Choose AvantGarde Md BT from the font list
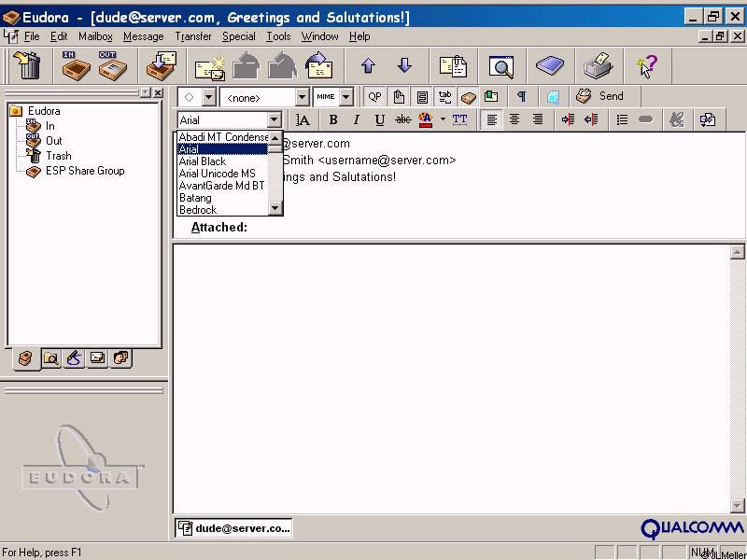747x560 pixels. 222,186
